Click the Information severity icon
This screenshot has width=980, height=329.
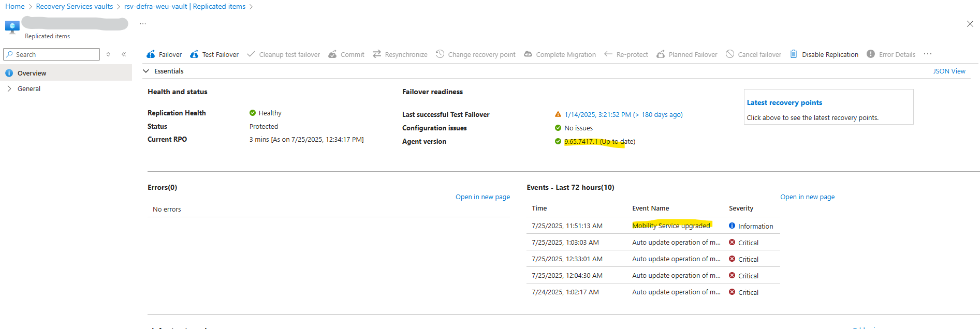(x=732, y=226)
